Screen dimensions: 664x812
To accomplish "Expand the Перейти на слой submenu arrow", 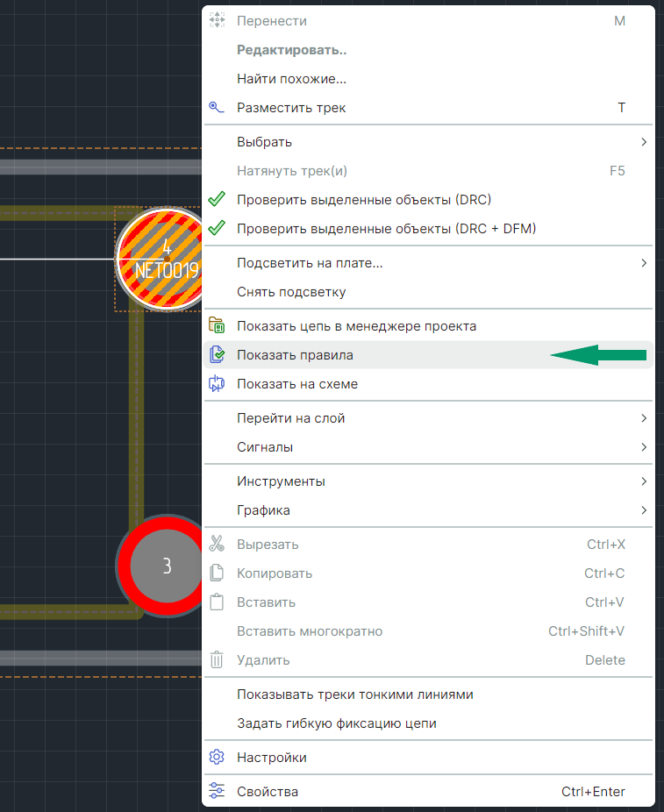I will 644,418.
